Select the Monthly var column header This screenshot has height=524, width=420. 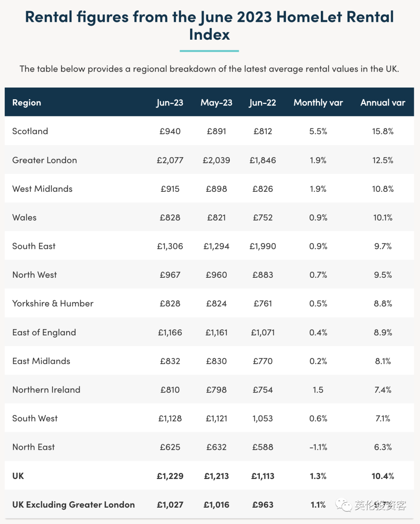pyautogui.click(x=318, y=103)
